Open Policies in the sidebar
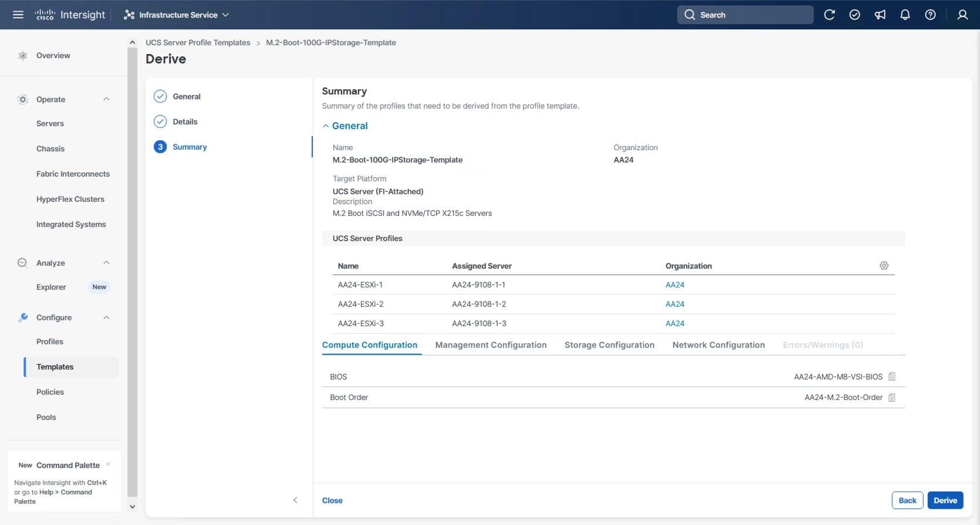 click(x=50, y=392)
